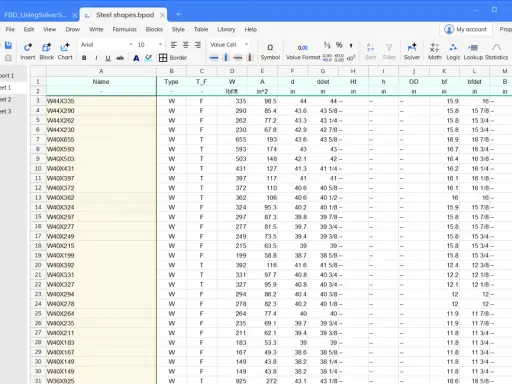
Task: Open the Blocks menu
Action: click(154, 29)
